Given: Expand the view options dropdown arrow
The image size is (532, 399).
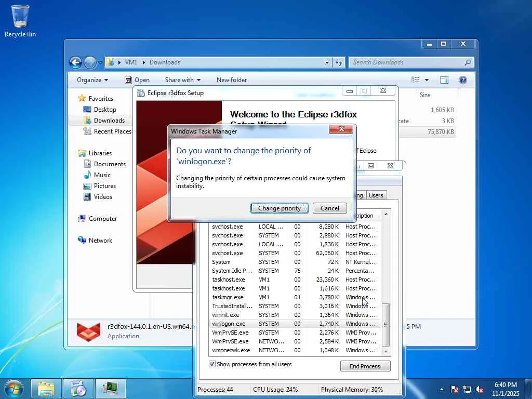Looking at the screenshot, I should [427, 80].
